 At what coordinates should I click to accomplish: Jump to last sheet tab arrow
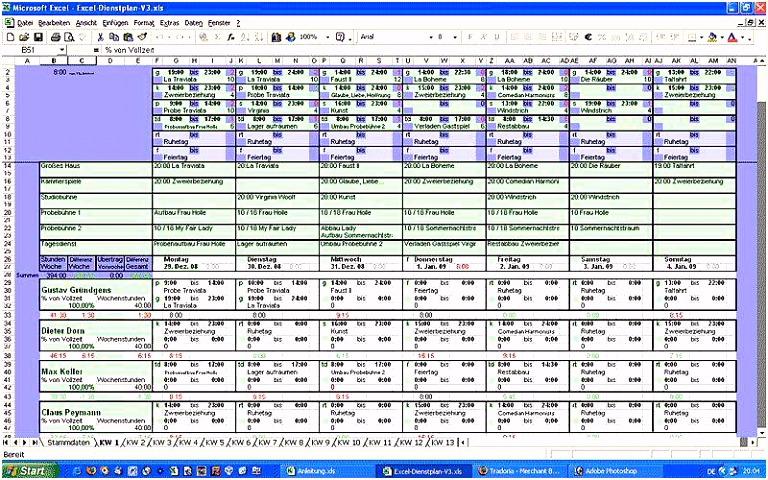pyautogui.click(x=34, y=442)
